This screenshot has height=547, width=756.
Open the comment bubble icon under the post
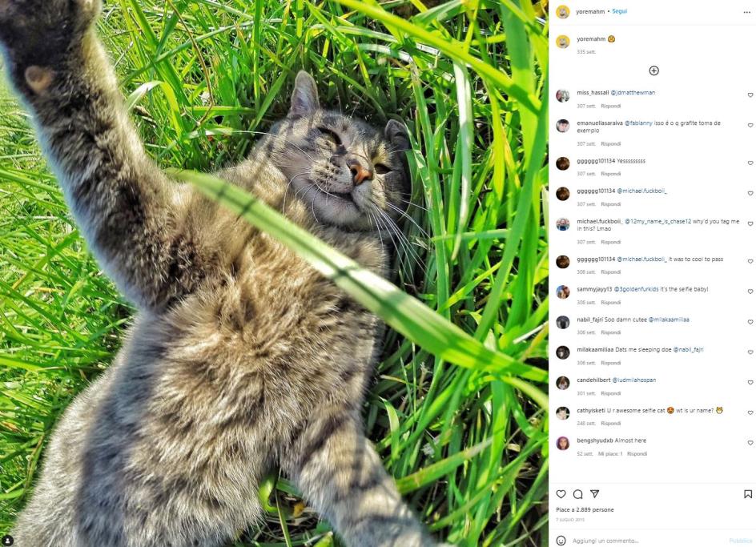pos(577,494)
